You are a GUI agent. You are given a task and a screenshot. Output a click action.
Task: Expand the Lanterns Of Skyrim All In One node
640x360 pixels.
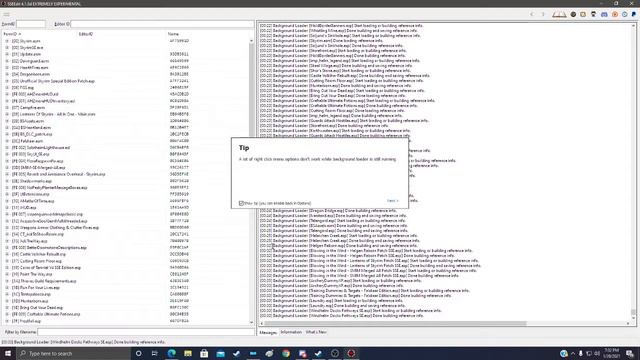[7, 114]
